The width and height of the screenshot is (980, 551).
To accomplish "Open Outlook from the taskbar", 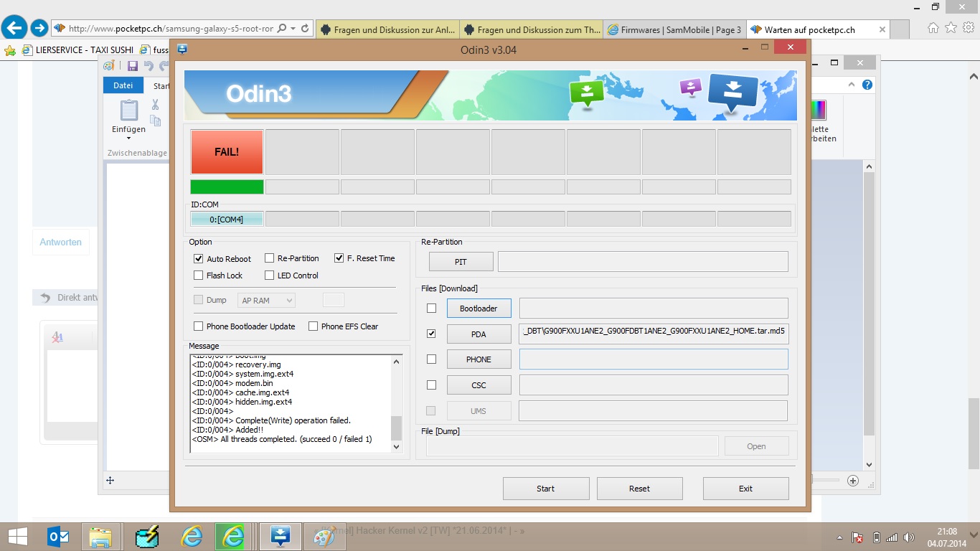I will point(57,536).
